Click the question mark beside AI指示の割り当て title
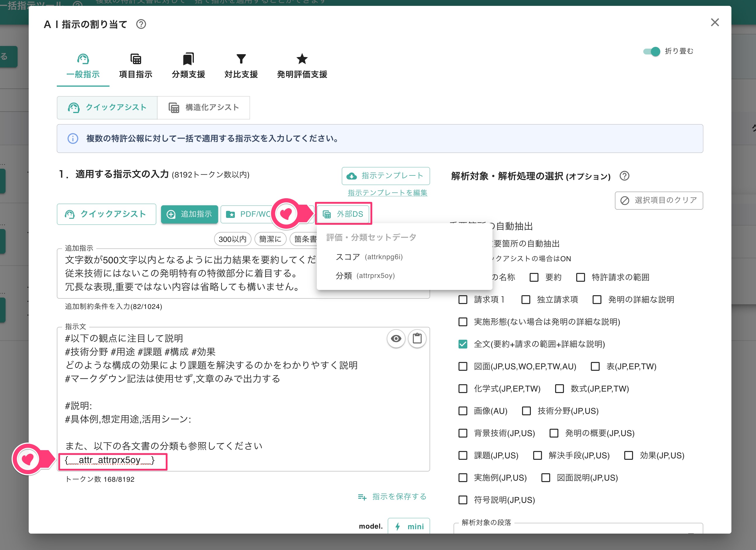 pyautogui.click(x=141, y=24)
